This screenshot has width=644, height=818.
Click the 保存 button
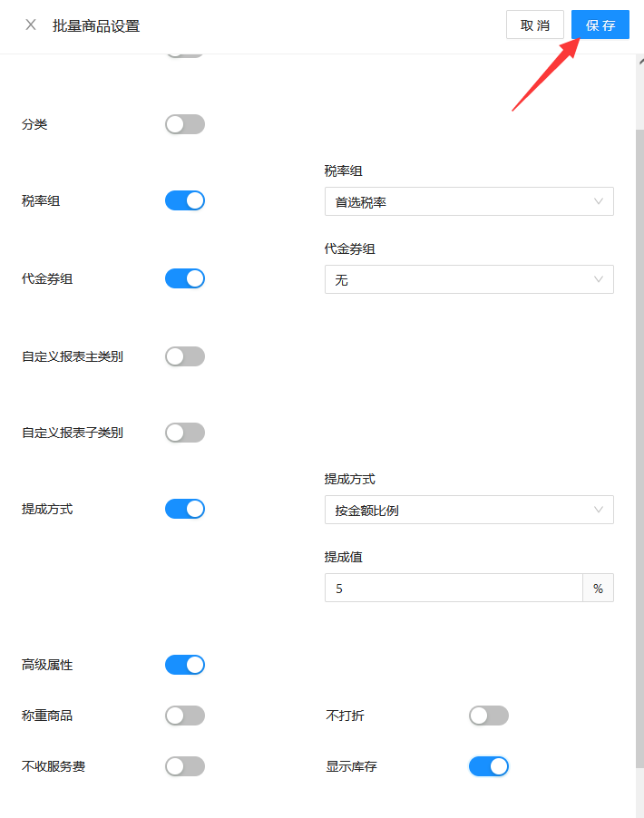pyautogui.click(x=600, y=24)
